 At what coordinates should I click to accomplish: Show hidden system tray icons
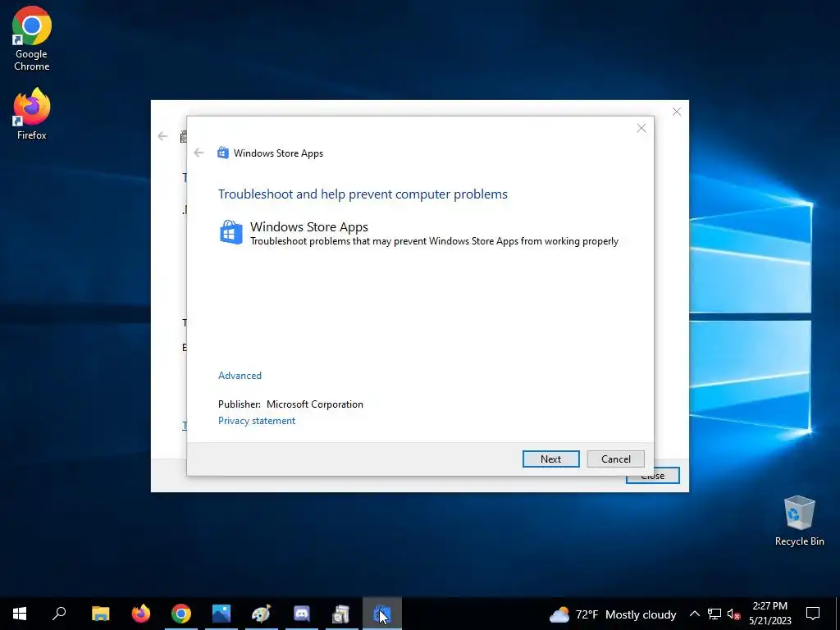tap(694, 614)
